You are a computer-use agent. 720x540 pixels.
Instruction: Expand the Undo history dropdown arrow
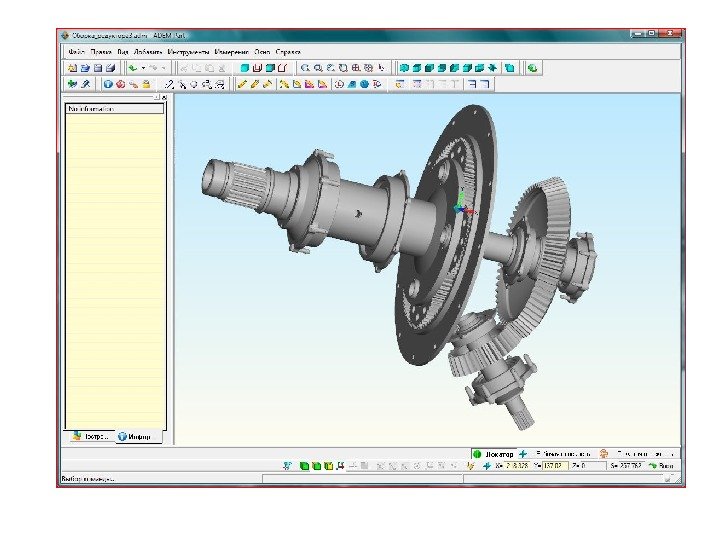click(143, 68)
